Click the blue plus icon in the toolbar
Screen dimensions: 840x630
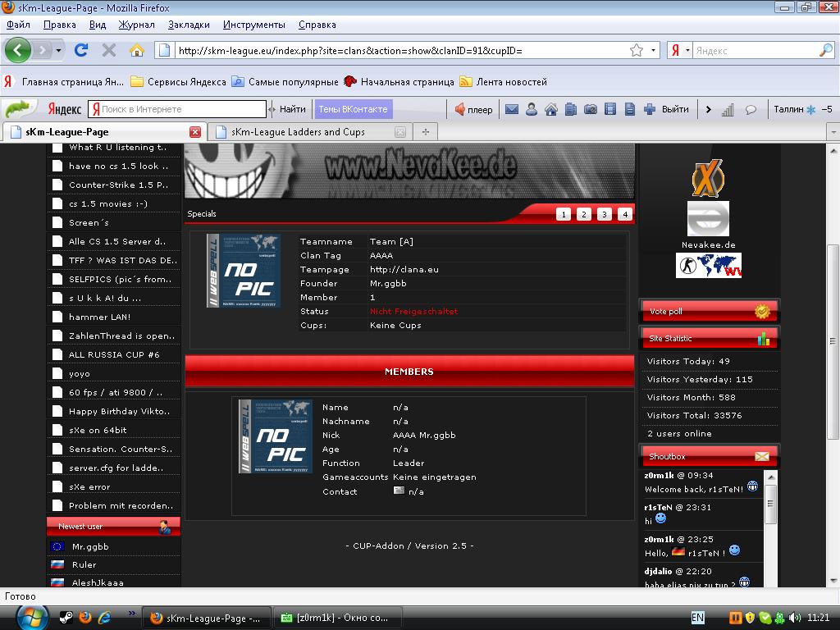click(x=650, y=109)
